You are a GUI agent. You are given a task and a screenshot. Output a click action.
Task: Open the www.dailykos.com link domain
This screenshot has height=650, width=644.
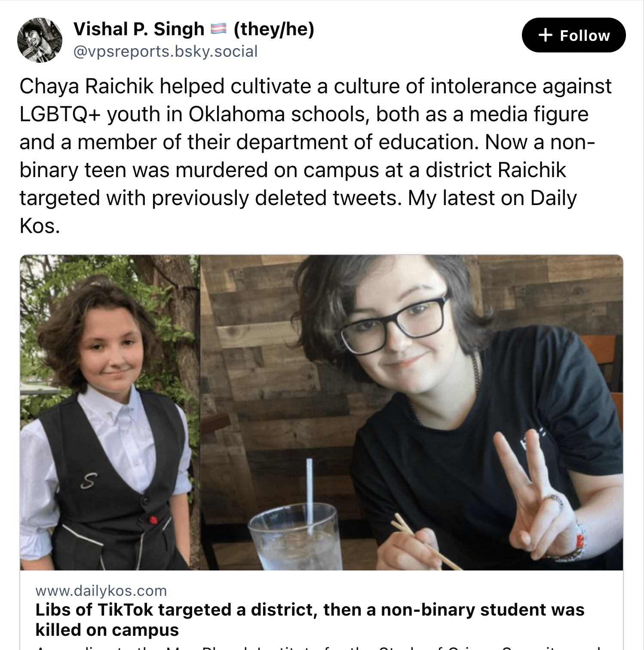[x=101, y=591]
